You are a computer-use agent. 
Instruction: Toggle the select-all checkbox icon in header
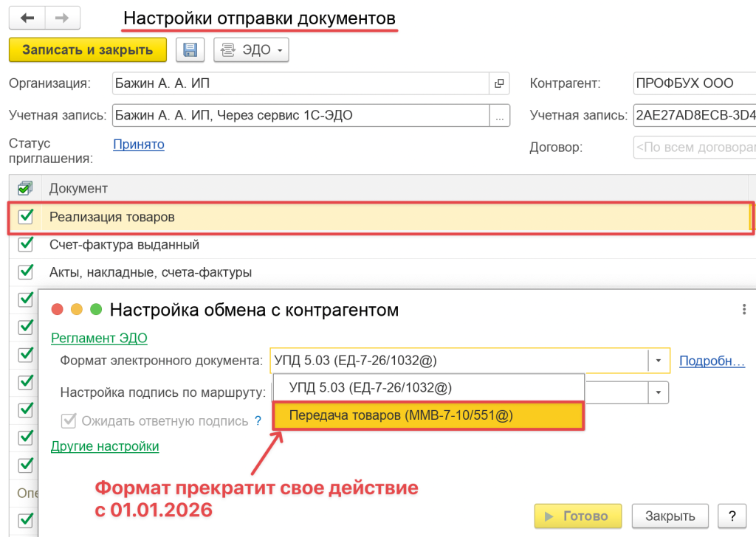[x=24, y=188]
